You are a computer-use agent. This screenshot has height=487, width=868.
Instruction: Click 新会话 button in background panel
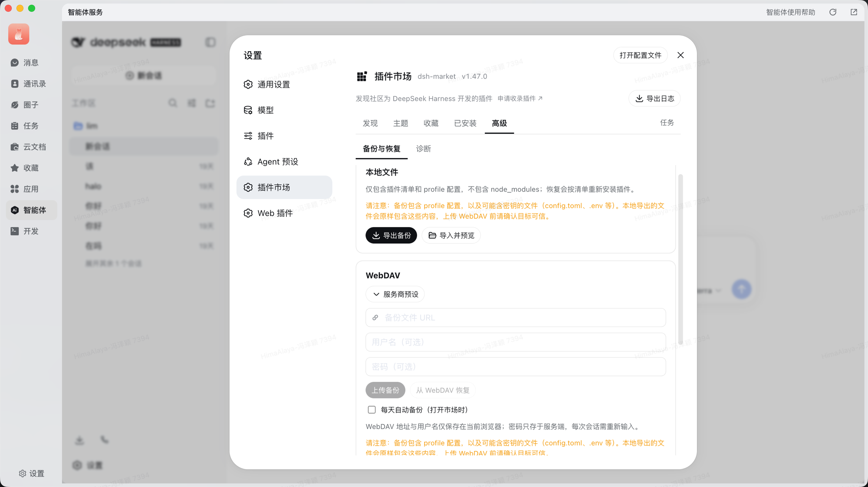pyautogui.click(x=144, y=76)
